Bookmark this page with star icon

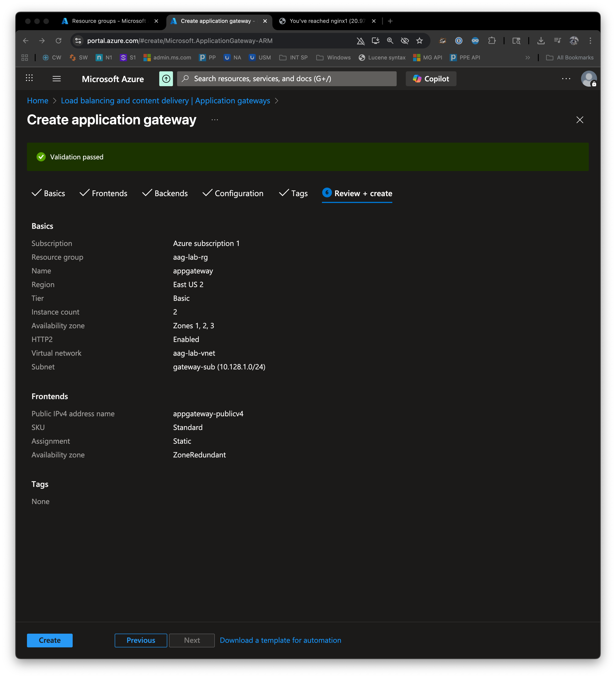click(419, 41)
